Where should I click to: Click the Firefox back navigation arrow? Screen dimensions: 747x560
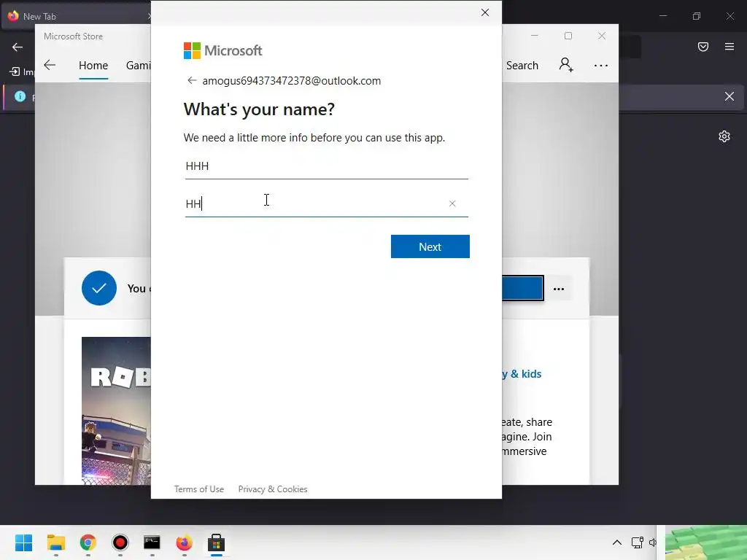click(x=18, y=47)
